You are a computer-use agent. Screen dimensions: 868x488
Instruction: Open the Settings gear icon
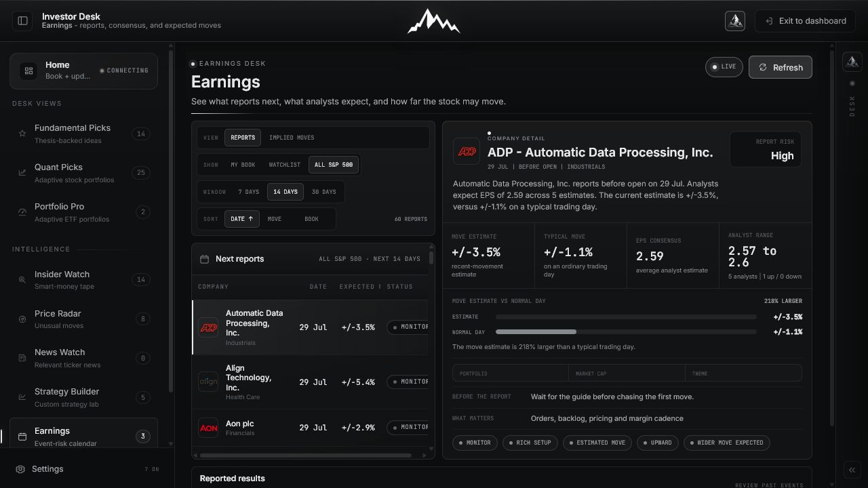[20, 469]
